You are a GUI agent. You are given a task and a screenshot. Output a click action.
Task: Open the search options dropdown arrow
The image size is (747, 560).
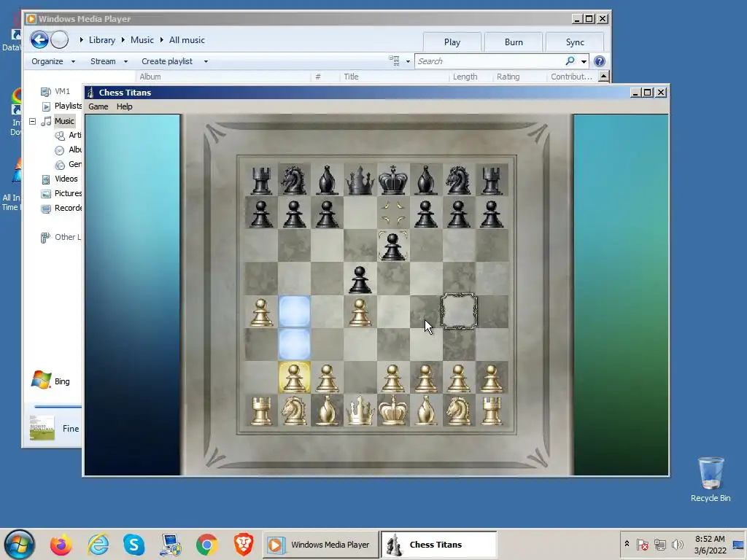point(584,61)
